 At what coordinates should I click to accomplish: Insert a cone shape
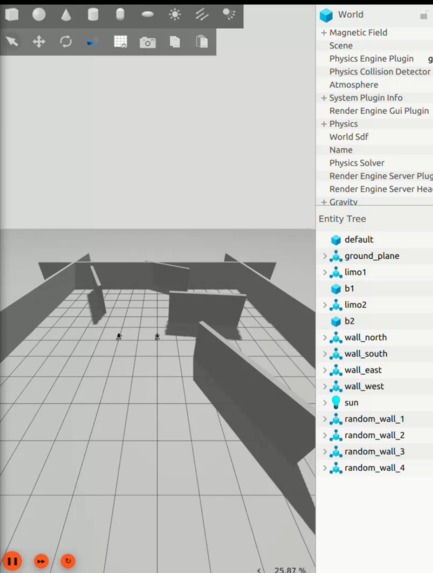66,15
